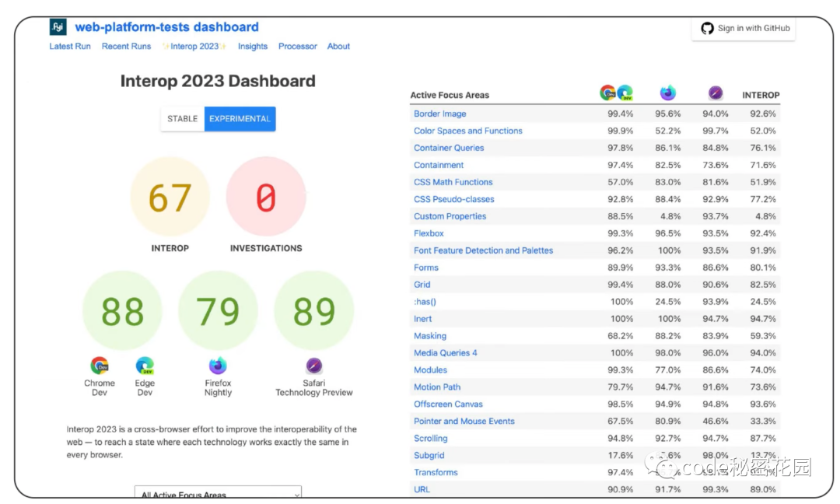Open the Interop 2023 tab
This screenshot has height=504, width=840.
[194, 46]
